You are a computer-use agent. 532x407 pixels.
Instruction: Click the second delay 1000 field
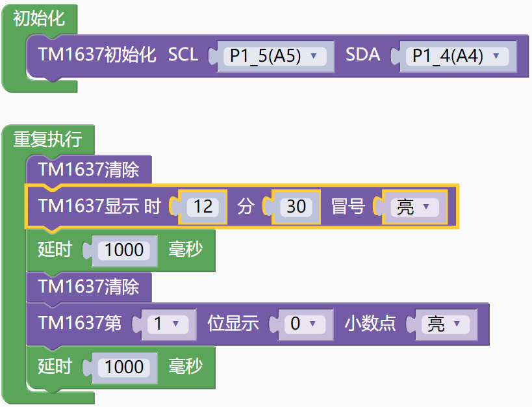point(124,367)
